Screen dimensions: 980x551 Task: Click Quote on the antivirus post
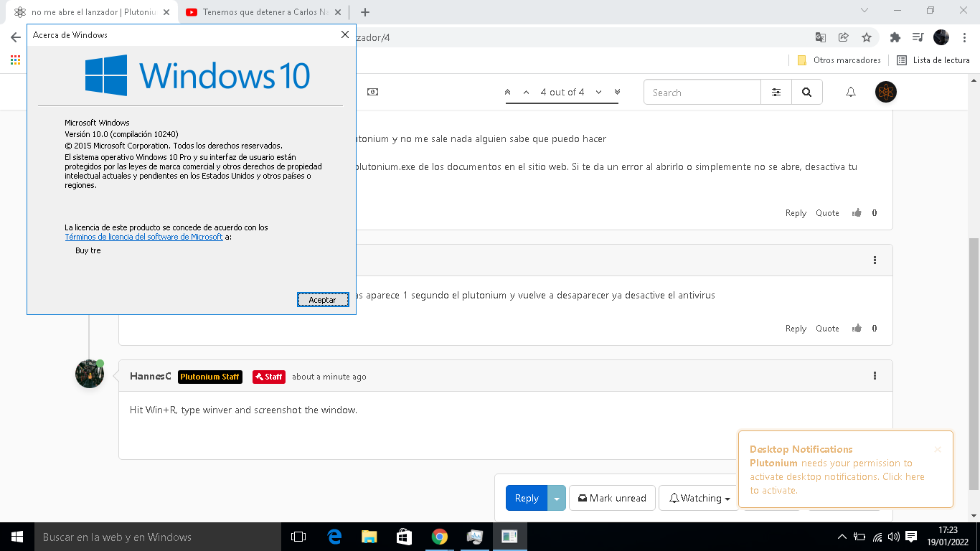point(827,328)
